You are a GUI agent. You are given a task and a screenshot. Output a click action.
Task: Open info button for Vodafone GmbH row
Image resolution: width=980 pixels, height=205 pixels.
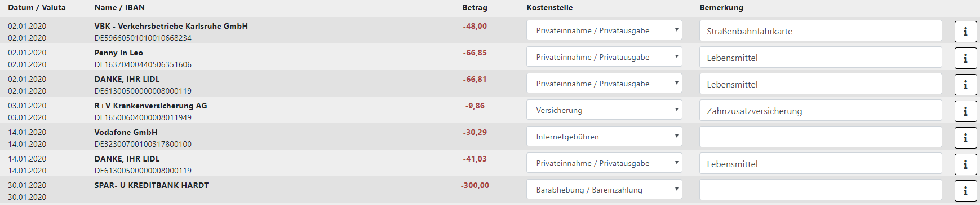pyautogui.click(x=965, y=138)
